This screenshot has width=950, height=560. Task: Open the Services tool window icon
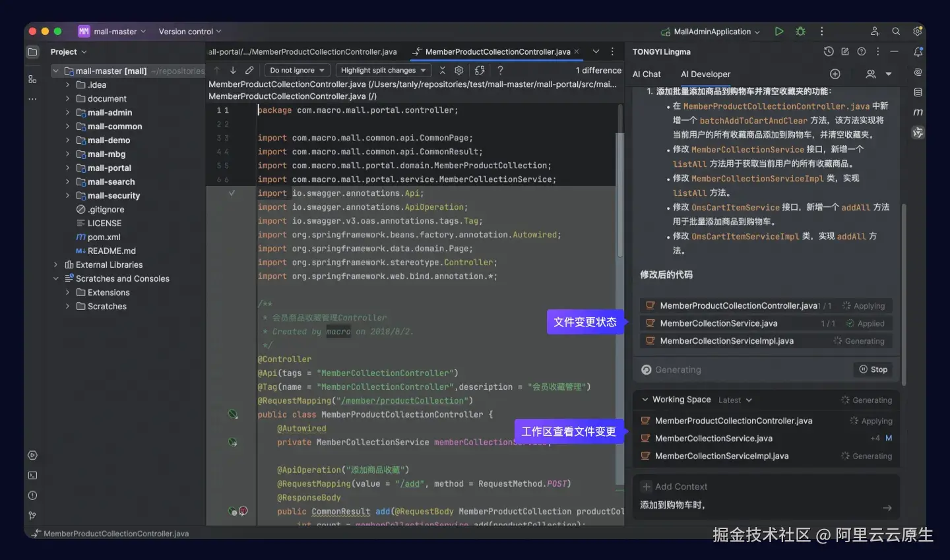tap(32, 455)
